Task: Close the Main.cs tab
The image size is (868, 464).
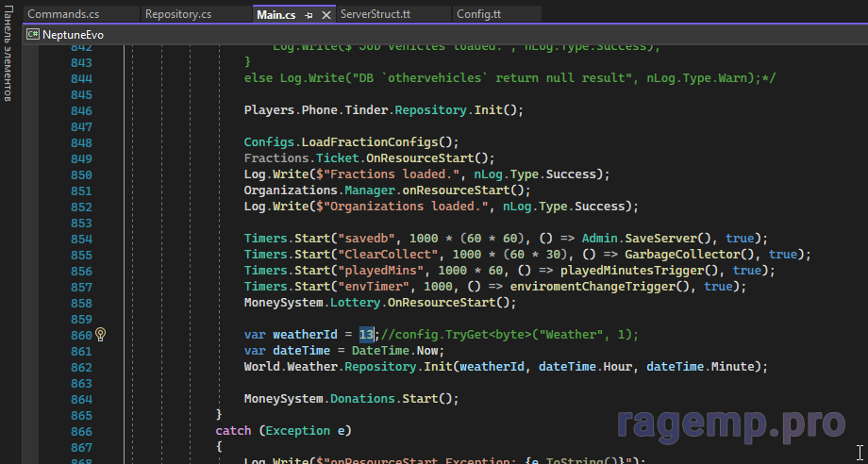Action: click(326, 15)
